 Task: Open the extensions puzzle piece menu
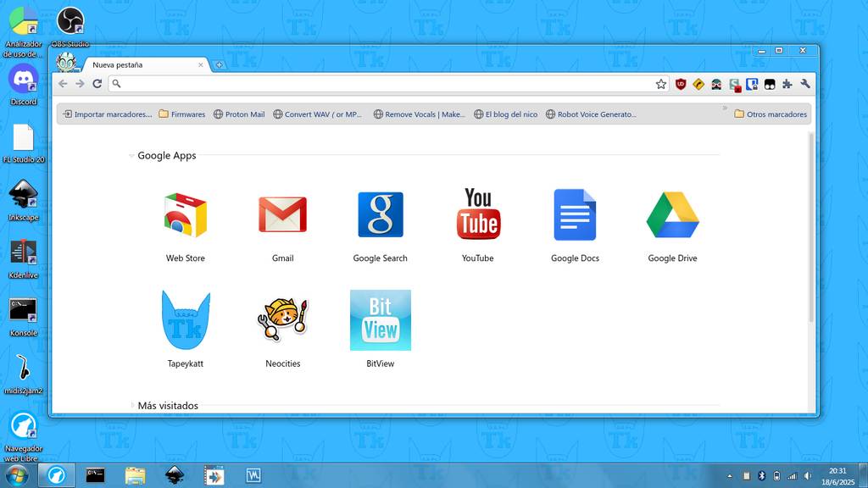787,84
